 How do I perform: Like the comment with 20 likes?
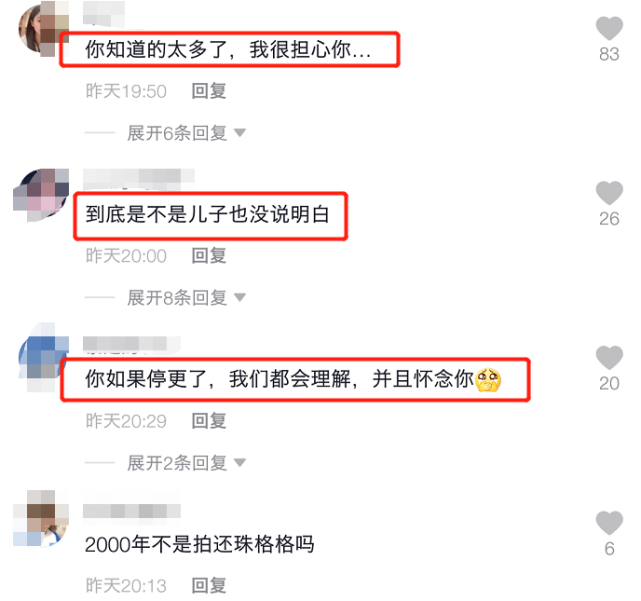[609, 358]
